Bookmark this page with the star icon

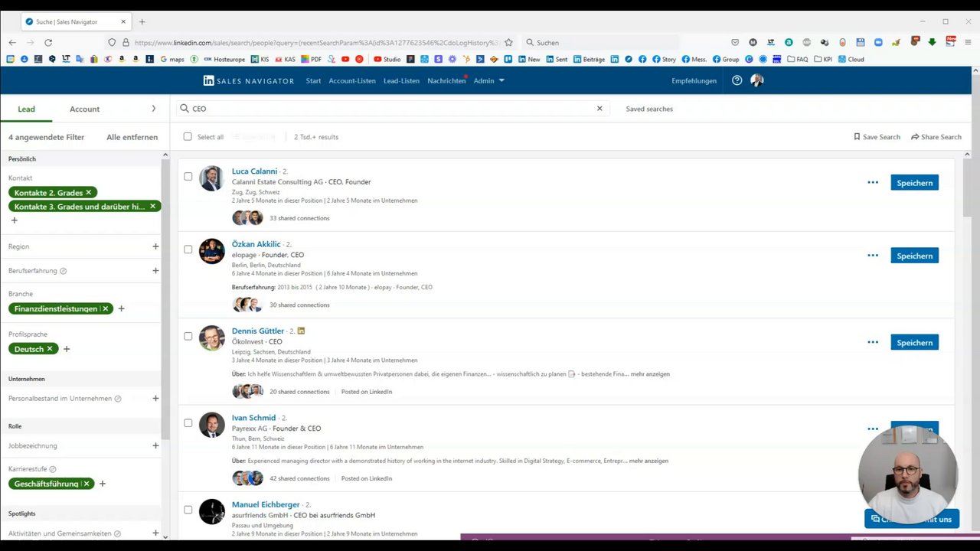508,43
